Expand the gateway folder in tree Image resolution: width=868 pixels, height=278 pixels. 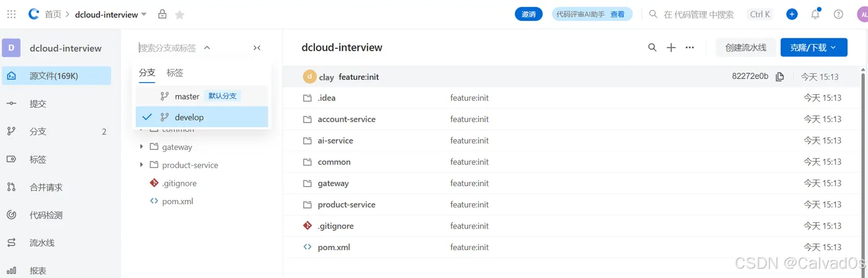tap(141, 147)
